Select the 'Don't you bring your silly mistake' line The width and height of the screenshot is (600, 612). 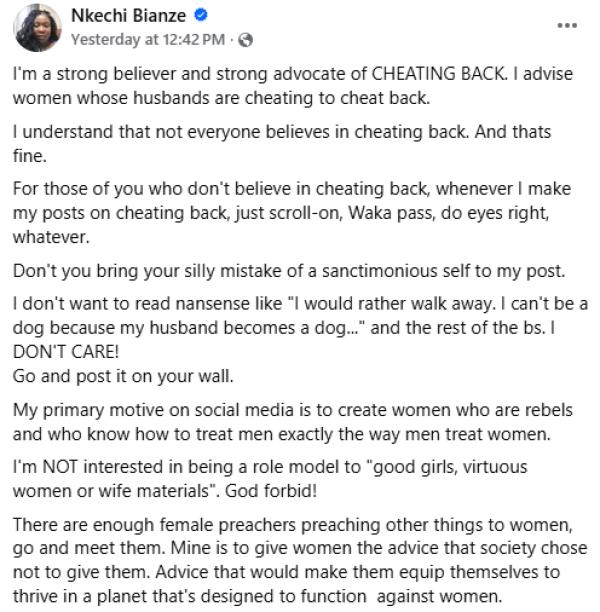click(289, 271)
